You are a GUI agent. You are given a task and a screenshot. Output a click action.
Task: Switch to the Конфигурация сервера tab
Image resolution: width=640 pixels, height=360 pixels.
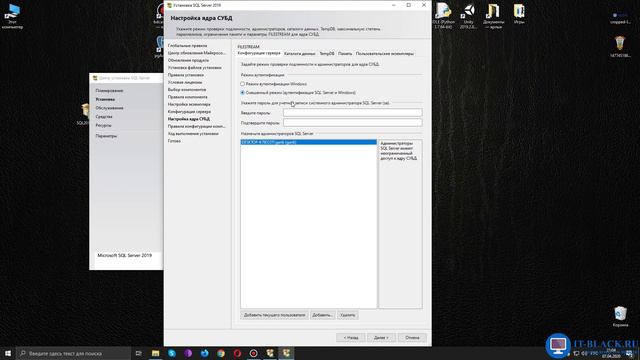(x=259, y=53)
